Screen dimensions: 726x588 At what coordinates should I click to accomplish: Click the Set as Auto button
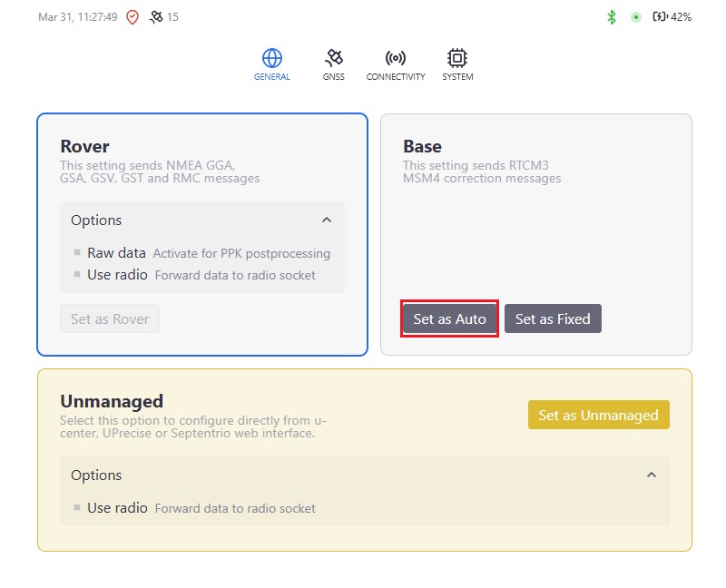click(450, 318)
